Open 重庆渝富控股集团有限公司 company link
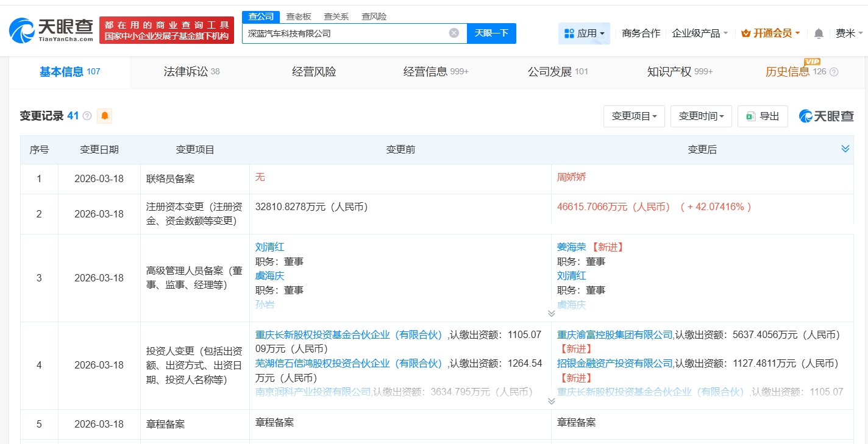Screen dimensions: 868x444 614,334
